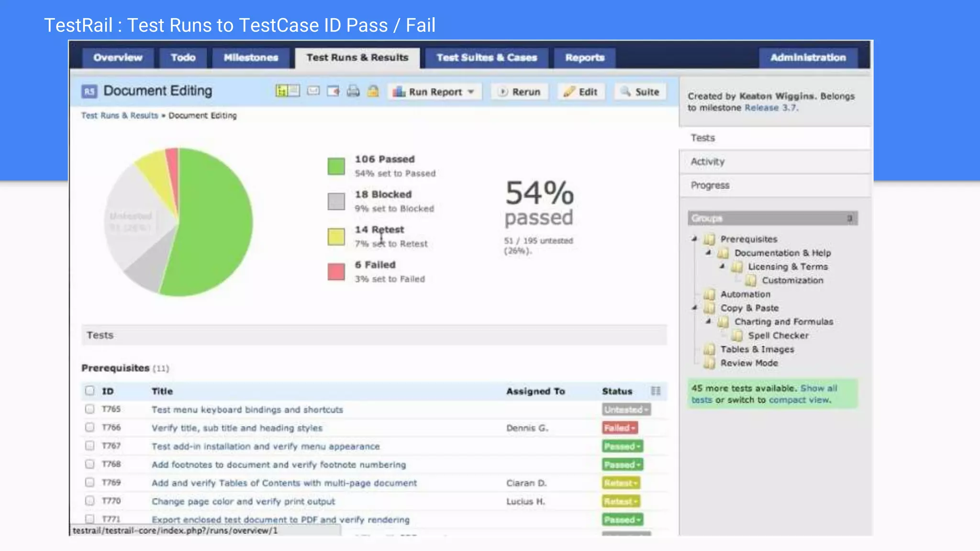Viewport: 980px width, 551px height.
Task: Open the Release 3.7 milestone link
Action: pyautogui.click(x=770, y=108)
